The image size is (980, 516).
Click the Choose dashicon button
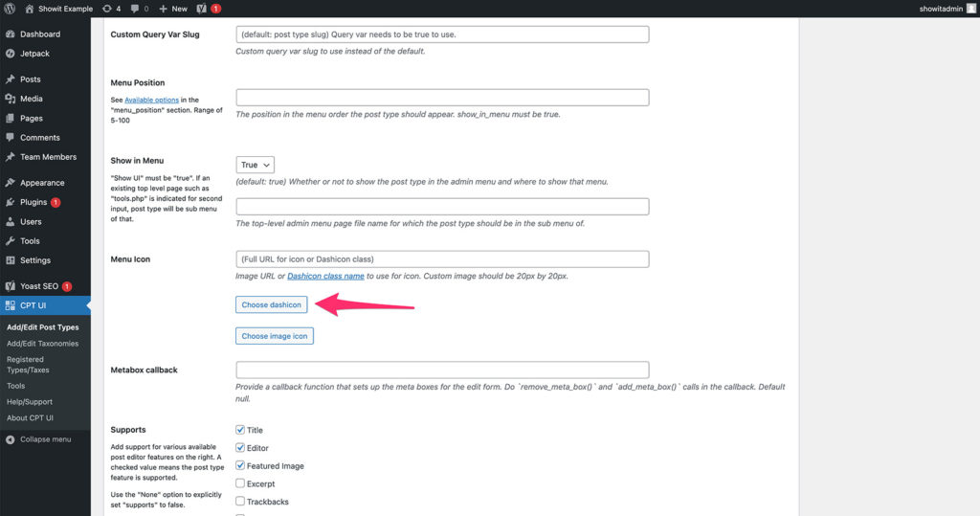click(272, 304)
